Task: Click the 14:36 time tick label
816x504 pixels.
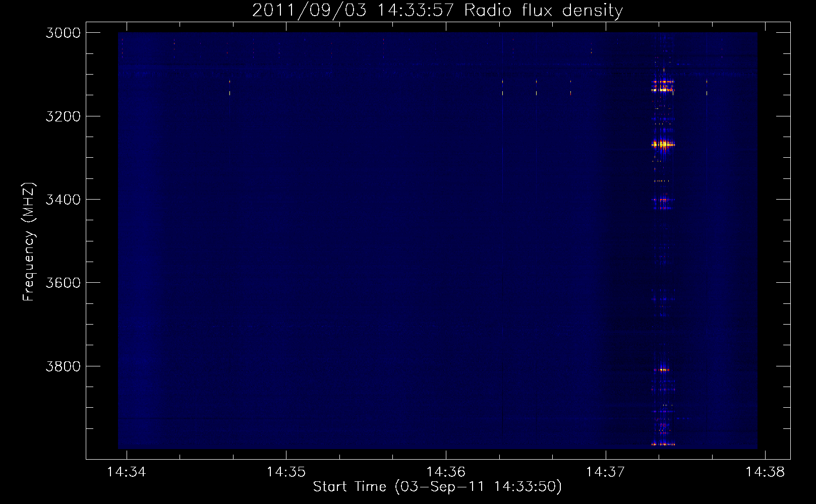Action: pyautogui.click(x=446, y=472)
